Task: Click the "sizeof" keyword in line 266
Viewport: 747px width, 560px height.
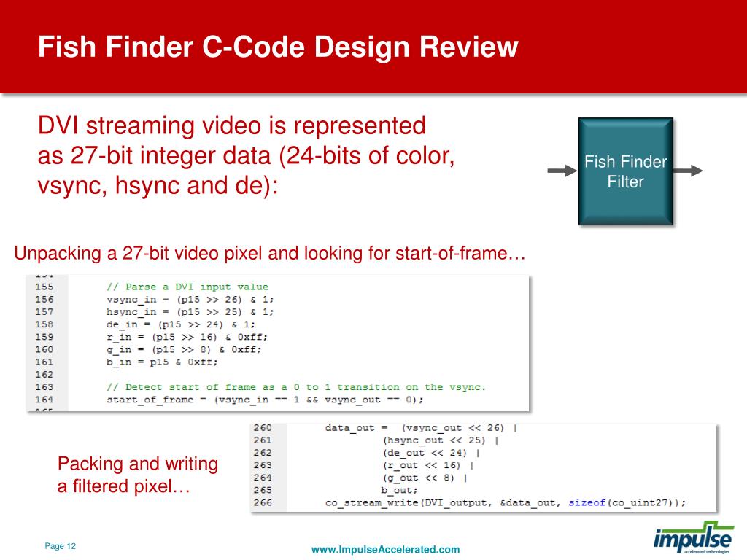Action: tap(587, 503)
